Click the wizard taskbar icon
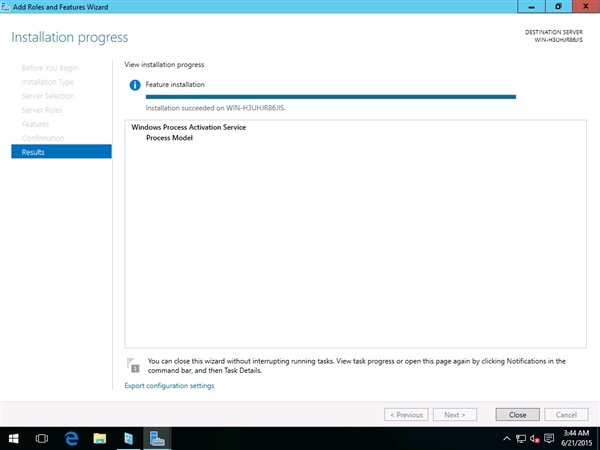Image resolution: width=600 pixels, height=450 pixels. (x=157, y=439)
